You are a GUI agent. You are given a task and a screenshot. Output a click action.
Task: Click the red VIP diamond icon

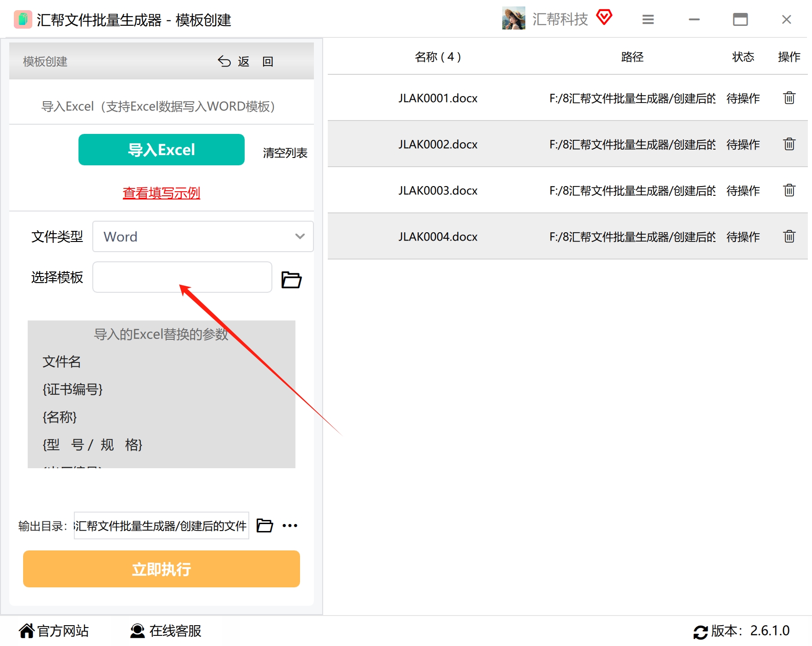pyautogui.click(x=604, y=18)
